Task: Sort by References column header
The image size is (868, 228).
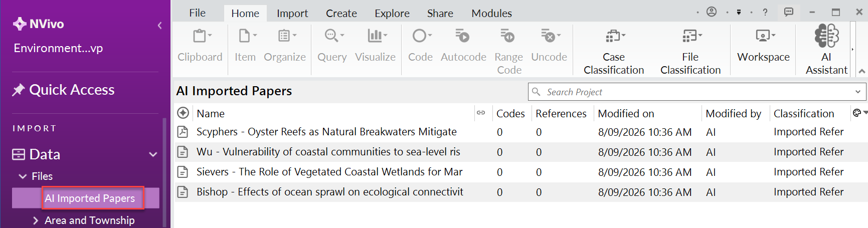Action: point(561,113)
